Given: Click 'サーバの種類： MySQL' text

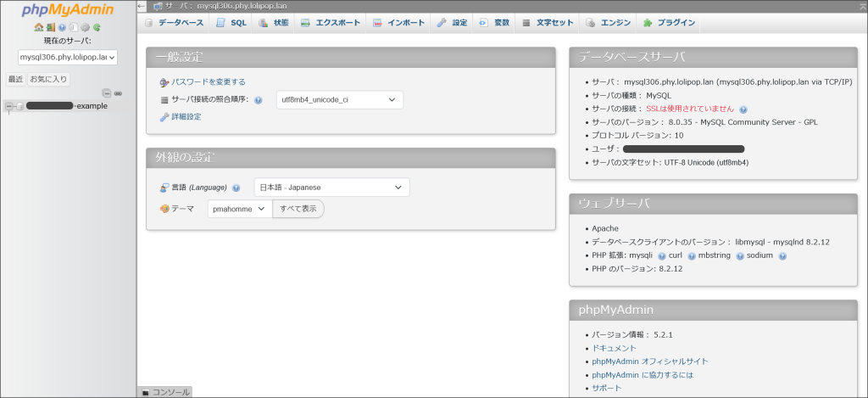Looking at the screenshot, I should tap(632, 95).
